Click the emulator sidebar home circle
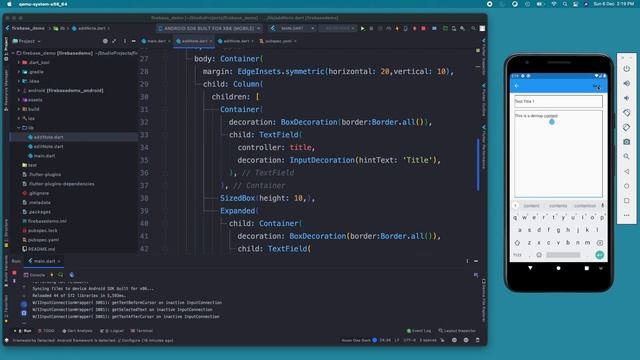 [x=627, y=186]
